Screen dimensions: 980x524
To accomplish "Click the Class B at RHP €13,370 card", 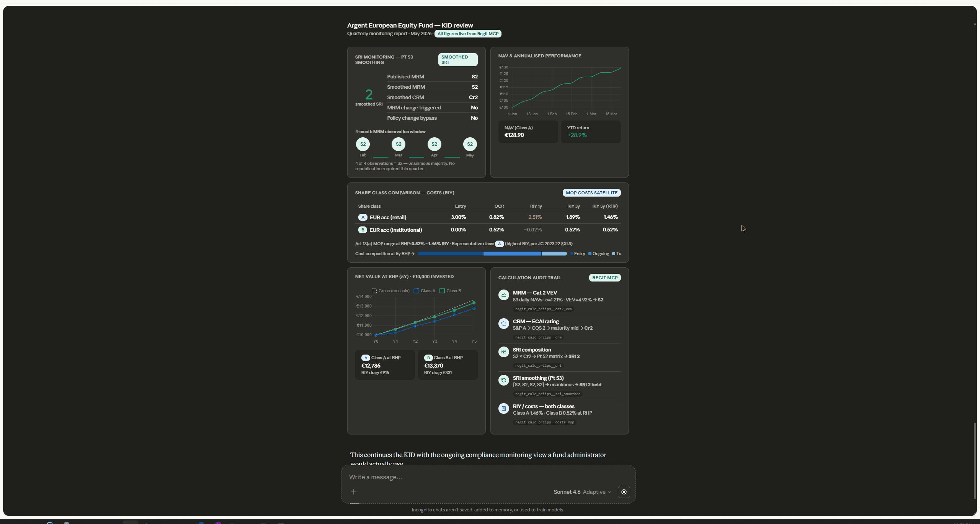I will [x=448, y=365].
